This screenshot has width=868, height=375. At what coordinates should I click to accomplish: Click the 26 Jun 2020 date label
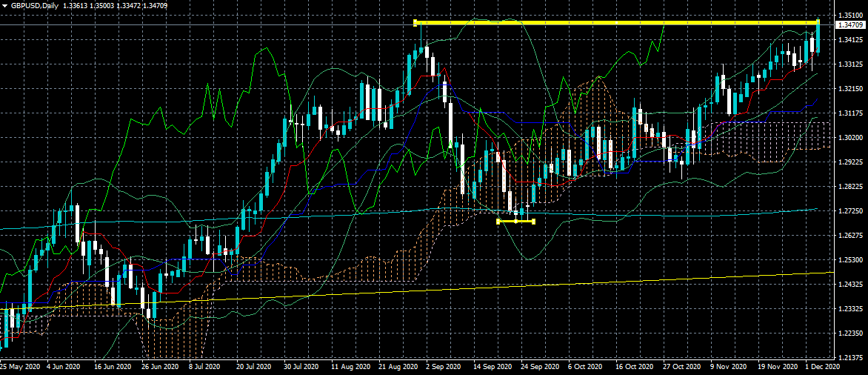pos(159,367)
